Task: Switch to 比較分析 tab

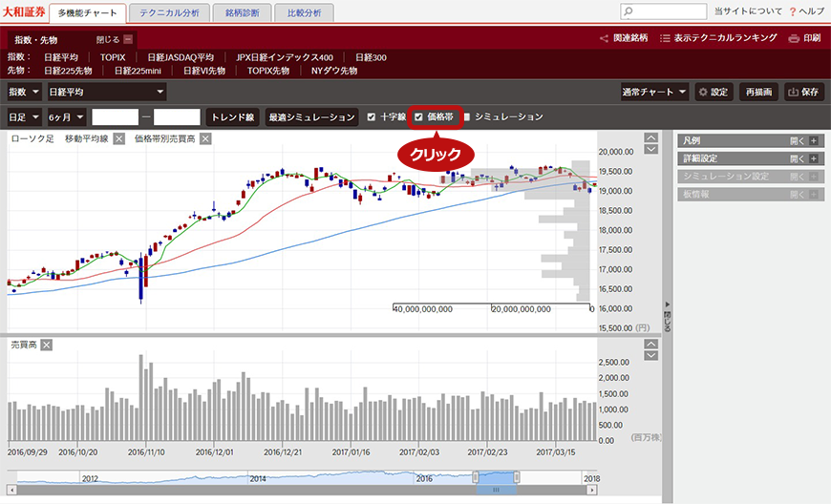Action: pos(304,13)
